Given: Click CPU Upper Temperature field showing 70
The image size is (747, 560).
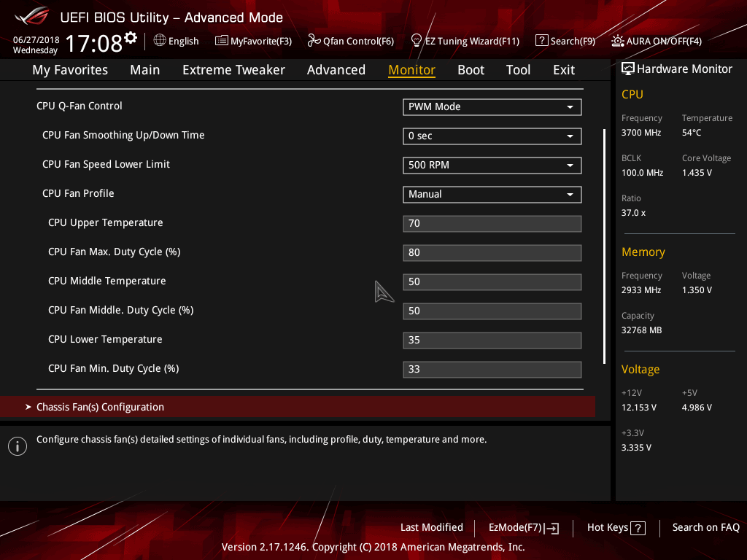Looking at the screenshot, I should [x=492, y=224].
